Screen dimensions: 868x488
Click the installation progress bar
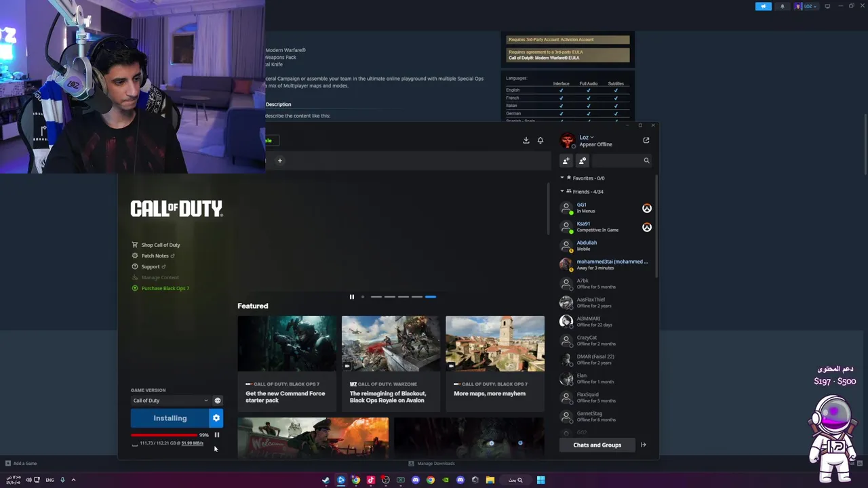tap(165, 435)
